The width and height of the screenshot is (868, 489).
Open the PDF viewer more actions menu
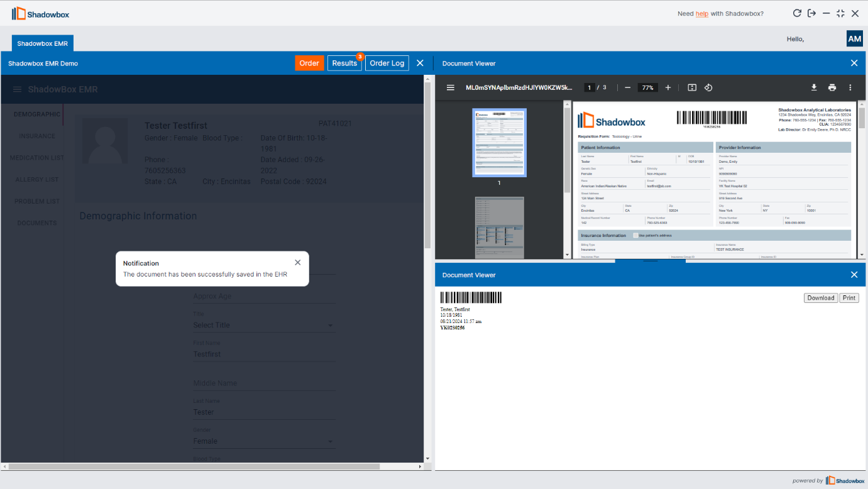pyautogui.click(x=850, y=87)
